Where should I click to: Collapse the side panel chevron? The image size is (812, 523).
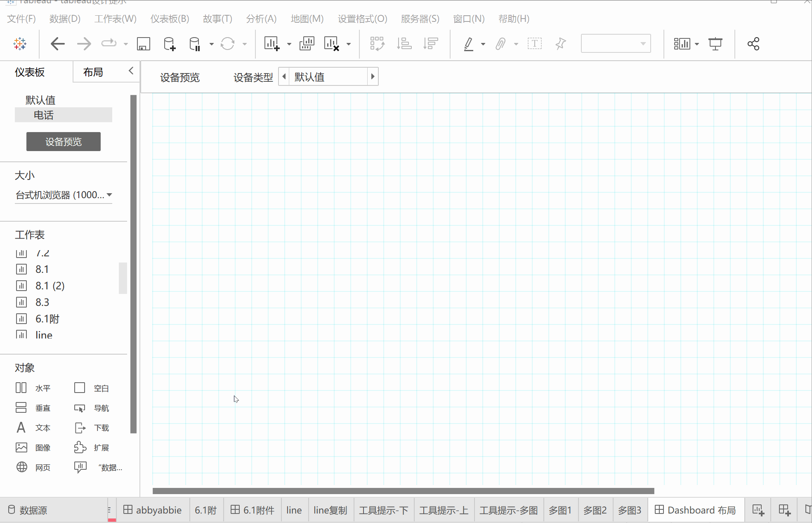pos(131,71)
